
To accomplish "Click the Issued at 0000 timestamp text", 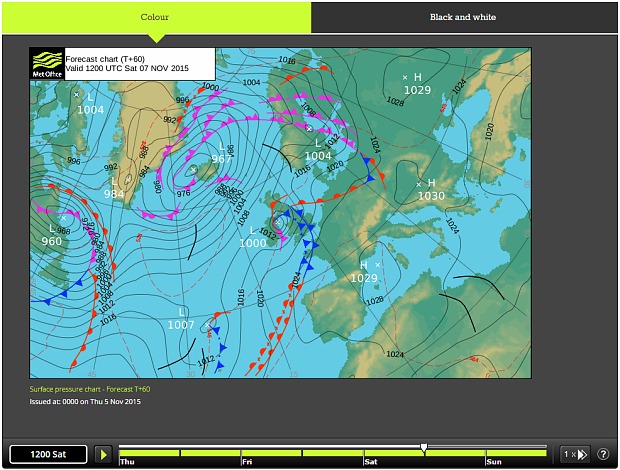I will [85, 402].
